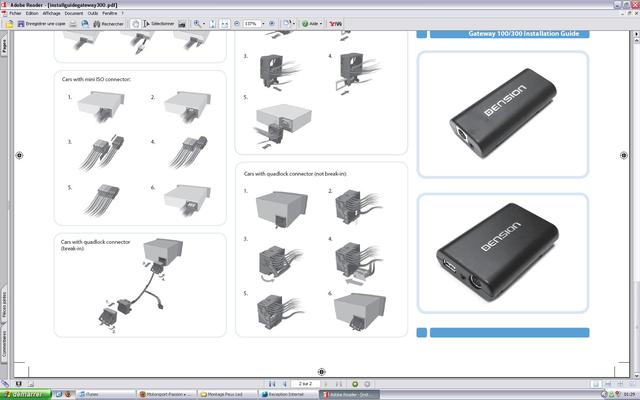Click the Windows démarrer Start button
640x400 pixels.
click(26, 395)
